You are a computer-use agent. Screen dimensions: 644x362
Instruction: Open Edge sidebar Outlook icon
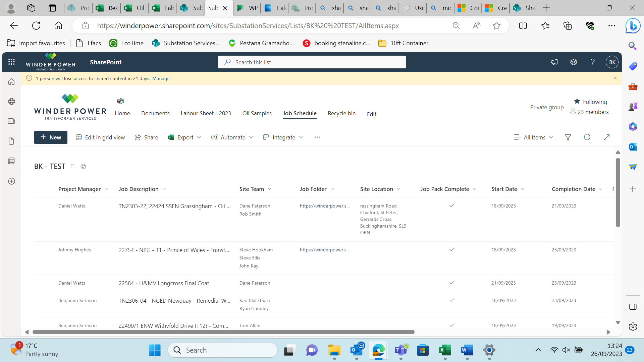633,146
